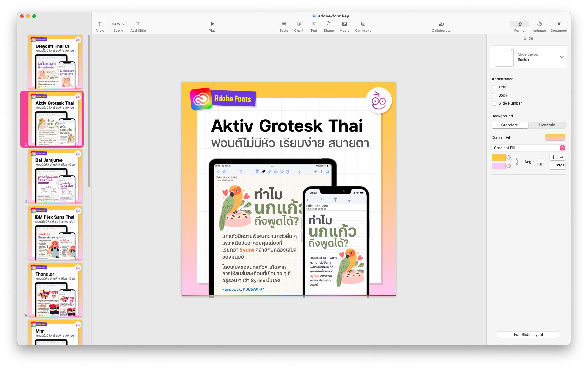Viewport: 588px width, 368px height.
Task: Enable the Body checkbox
Action: coord(494,95)
